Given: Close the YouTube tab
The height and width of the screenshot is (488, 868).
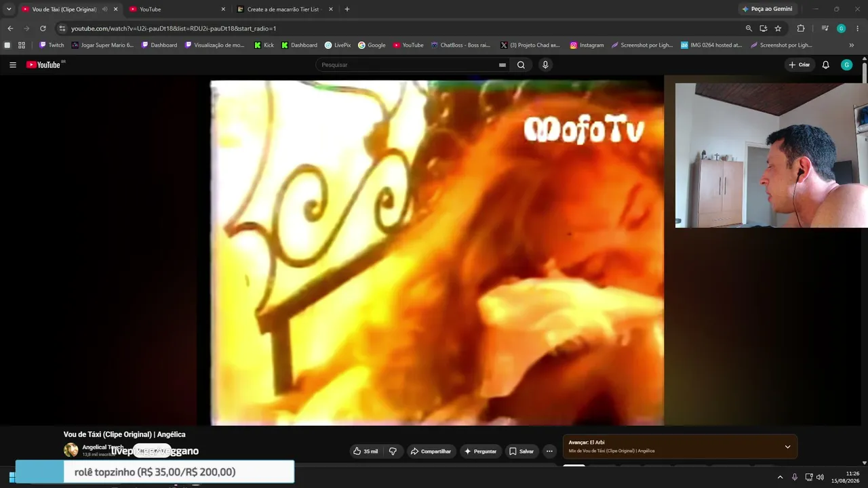Looking at the screenshot, I should [x=223, y=9].
